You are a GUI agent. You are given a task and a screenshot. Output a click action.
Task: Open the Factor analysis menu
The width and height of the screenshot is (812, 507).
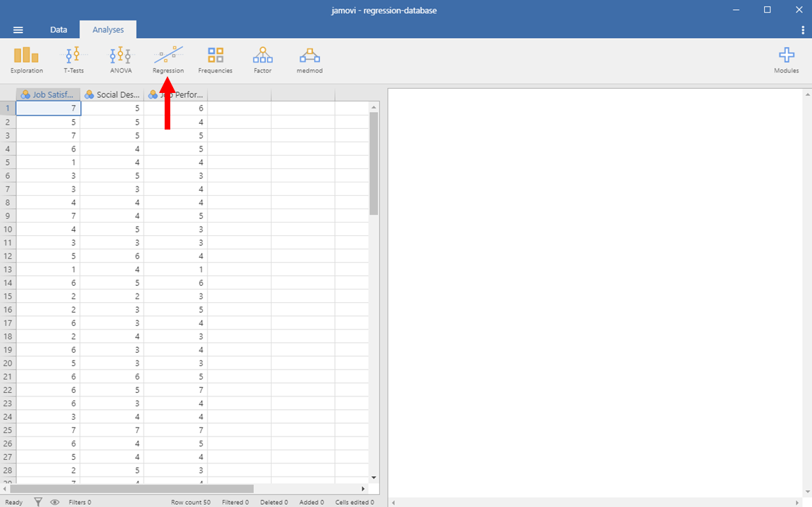click(x=262, y=60)
